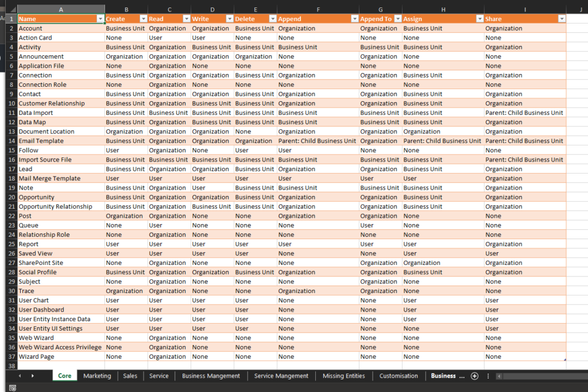
Task: Switch to the Core sheet tab
Action: pyautogui.click(x=64, y=376)
